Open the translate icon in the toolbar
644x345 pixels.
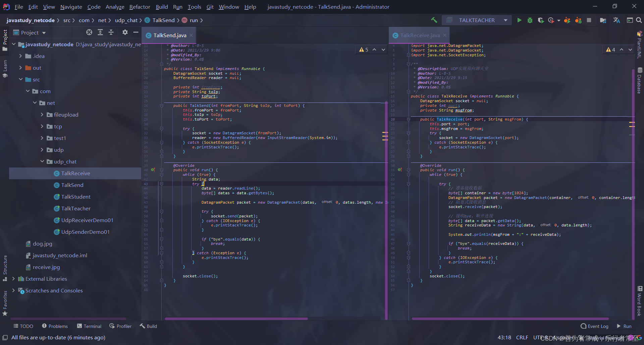[x=616, y=20]
